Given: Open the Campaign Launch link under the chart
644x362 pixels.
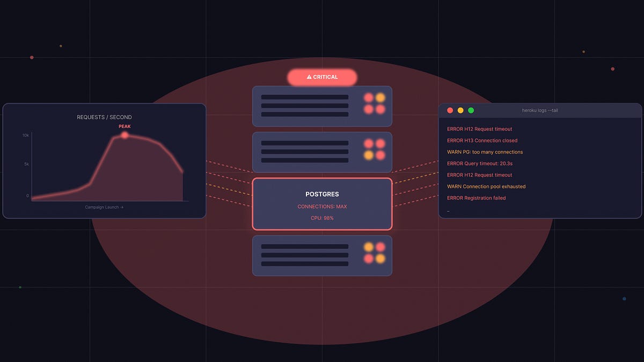Looking at the screenshot, I should point(103,206).
